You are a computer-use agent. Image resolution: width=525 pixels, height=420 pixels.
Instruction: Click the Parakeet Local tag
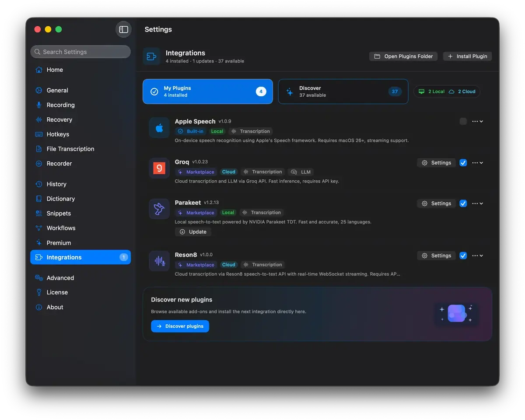tap(228, 213)
